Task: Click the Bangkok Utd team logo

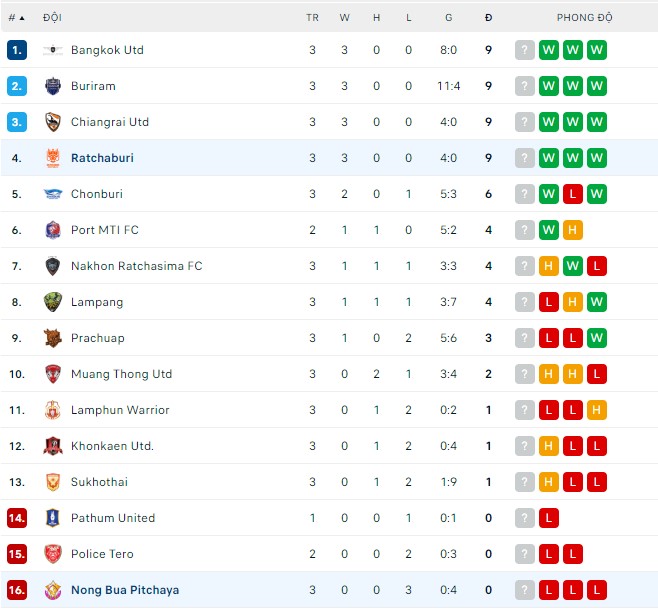Action: (x=53, y=50)
